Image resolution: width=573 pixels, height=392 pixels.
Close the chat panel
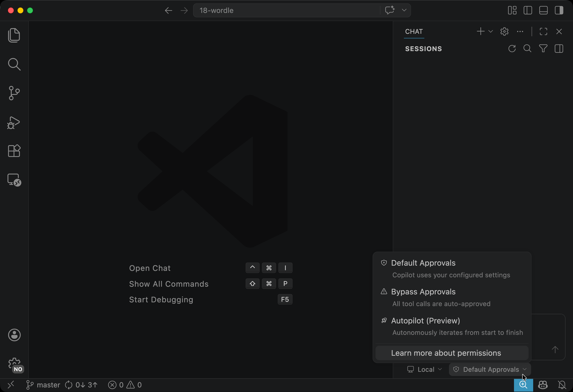(x=559, y=31)
